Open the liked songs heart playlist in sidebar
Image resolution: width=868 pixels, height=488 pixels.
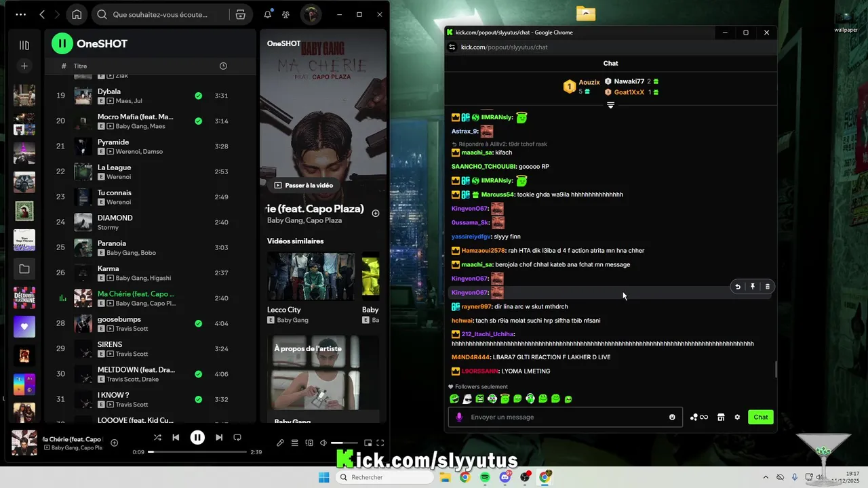click(x=24, y=327)
